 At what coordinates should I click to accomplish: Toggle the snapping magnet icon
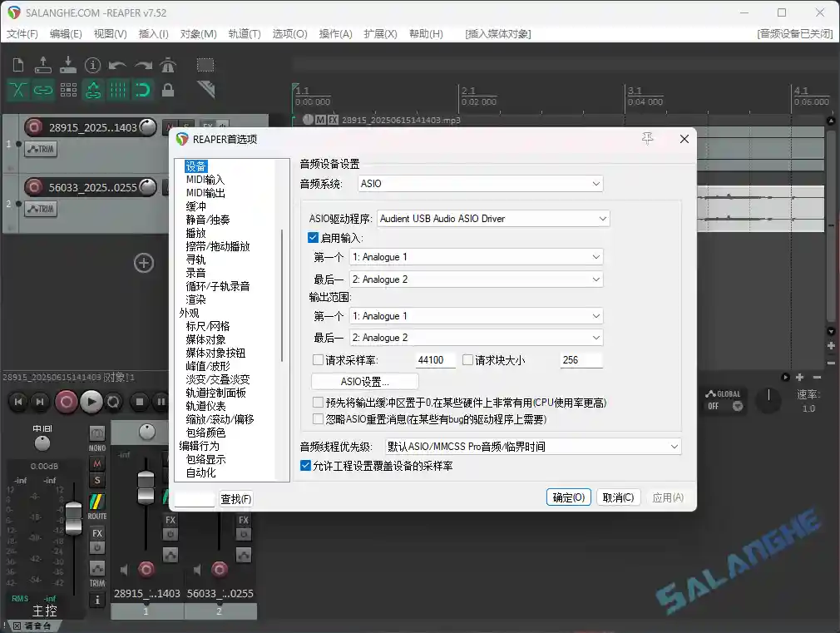click(143, 89)
